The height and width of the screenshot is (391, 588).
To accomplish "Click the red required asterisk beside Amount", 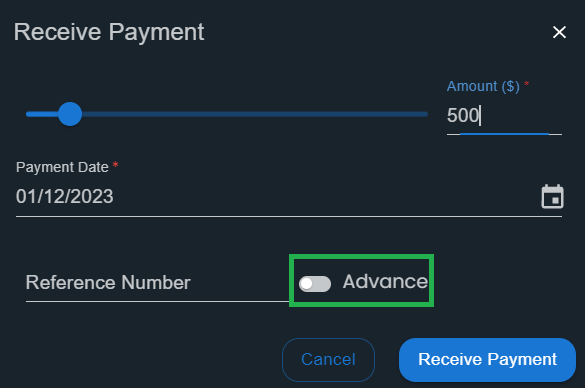I will click(x=529, y=84).
